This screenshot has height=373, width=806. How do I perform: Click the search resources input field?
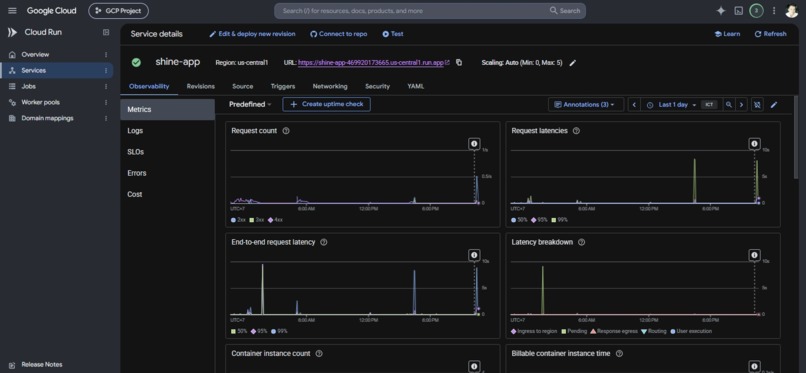click(x=411, y=11)
